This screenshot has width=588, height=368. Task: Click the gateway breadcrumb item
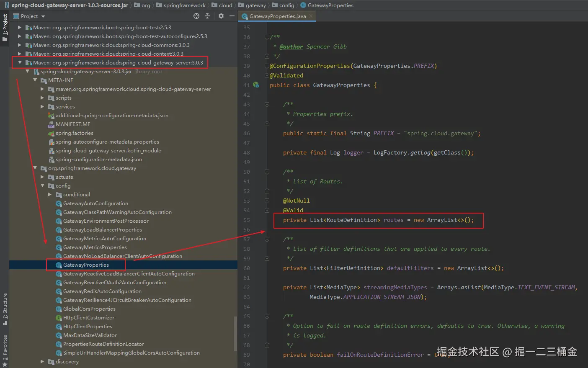point(256,5)
